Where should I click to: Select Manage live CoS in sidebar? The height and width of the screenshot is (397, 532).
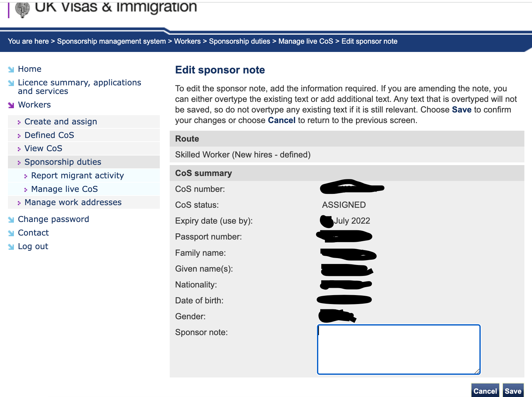[x=64, y=189]
